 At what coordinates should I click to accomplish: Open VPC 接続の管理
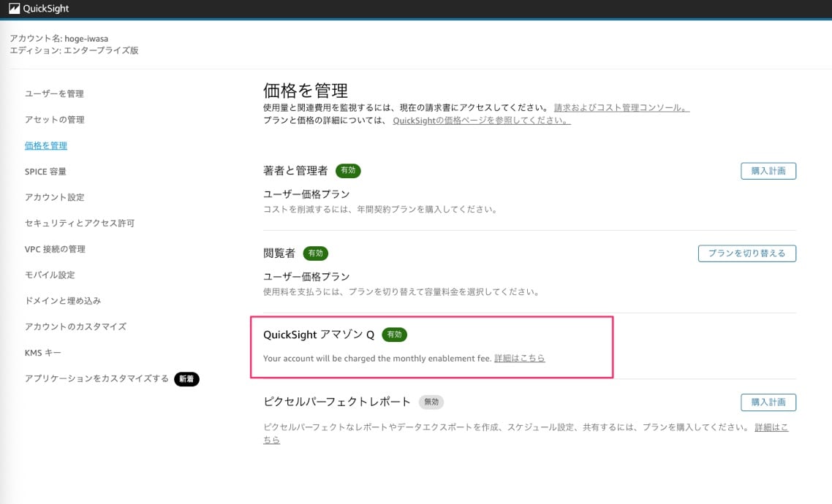click(x=55, y=249)
